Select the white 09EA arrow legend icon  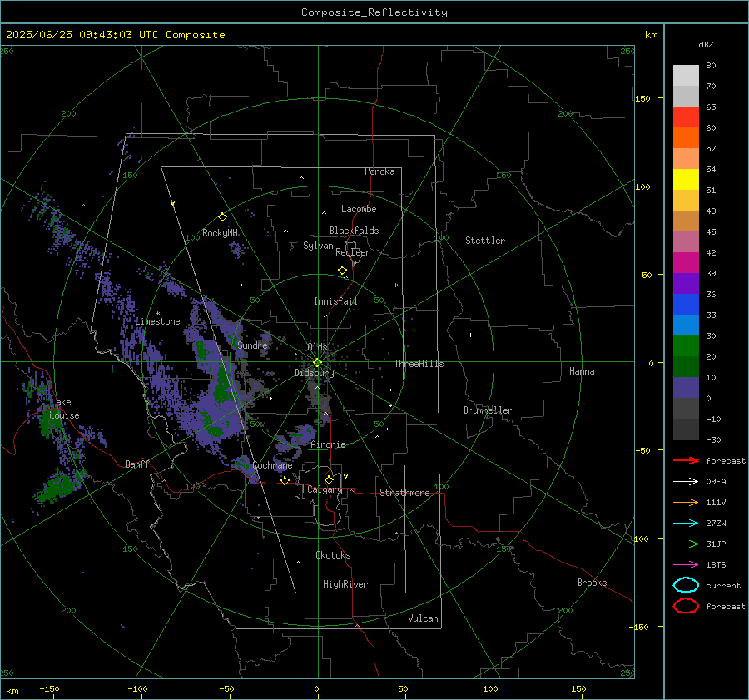point(686,481)
